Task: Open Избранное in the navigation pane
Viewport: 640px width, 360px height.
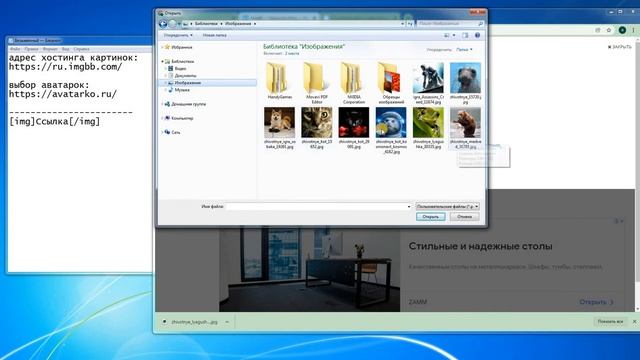Action: [181, 47]
